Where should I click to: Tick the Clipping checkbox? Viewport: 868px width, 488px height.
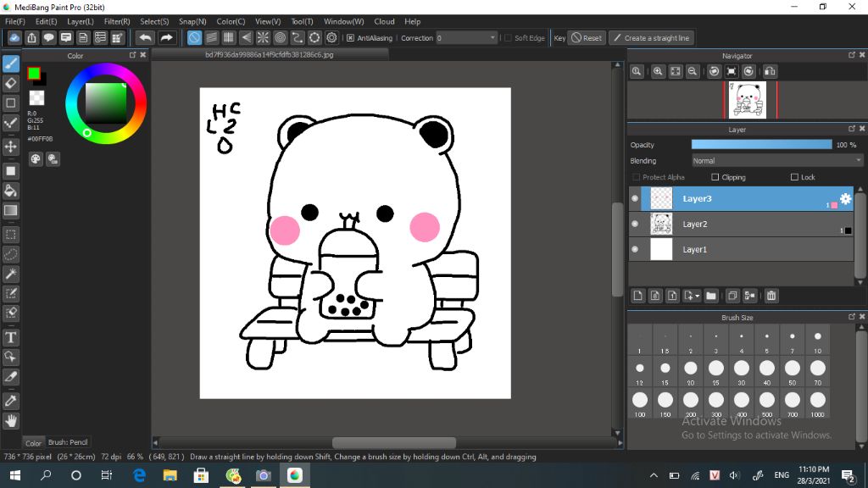pyautogui.click(x=715, y=177)
